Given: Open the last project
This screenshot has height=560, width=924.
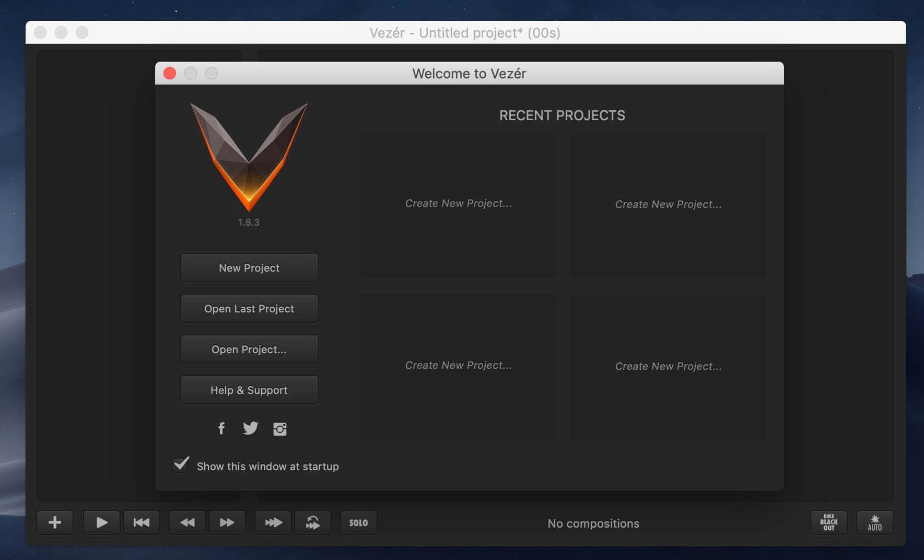Looking at the screenshot, I should (249, 309).
